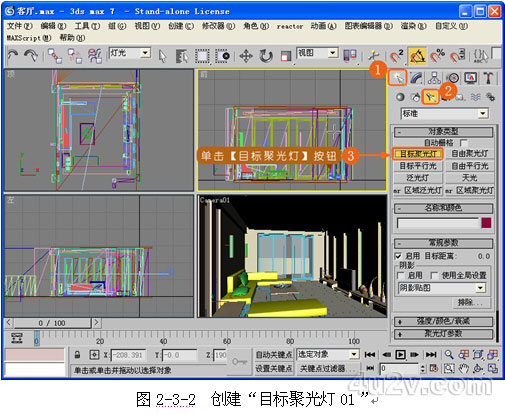Click the 目标平行光 button
Image resolution: width=505 pixels, height=415 pixels.
[x=418, y=166]
